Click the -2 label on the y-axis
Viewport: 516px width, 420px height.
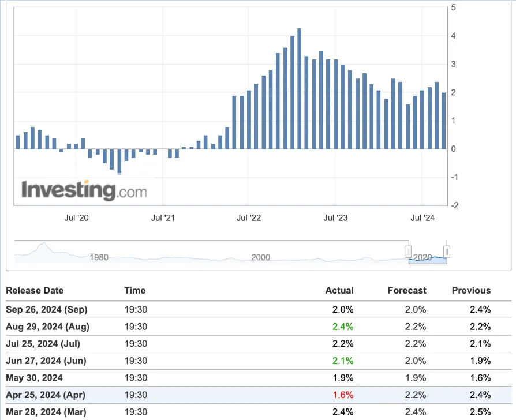pyautogui.click(x=454, y=205)
